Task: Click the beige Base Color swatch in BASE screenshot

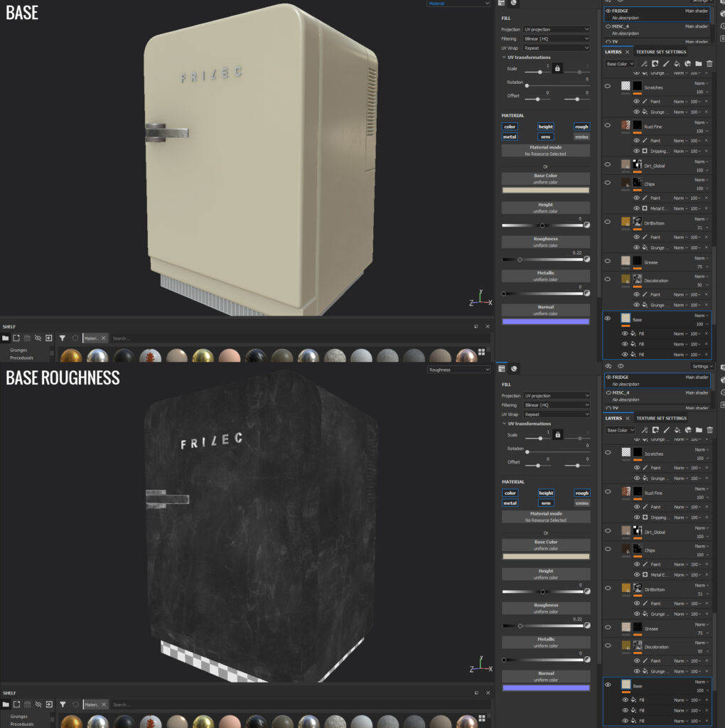Action: [x=546, y=190]
